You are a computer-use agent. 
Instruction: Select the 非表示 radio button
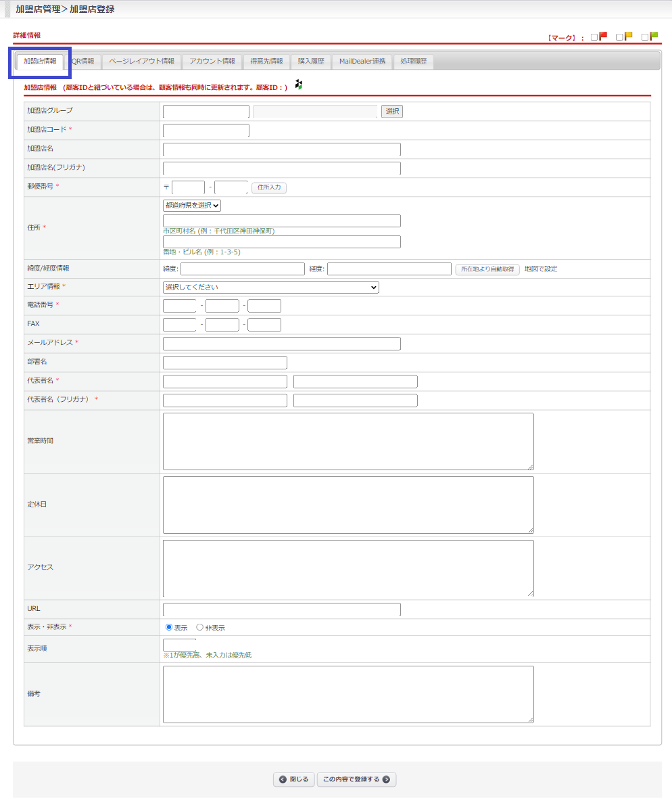click(x=199, y=627)
